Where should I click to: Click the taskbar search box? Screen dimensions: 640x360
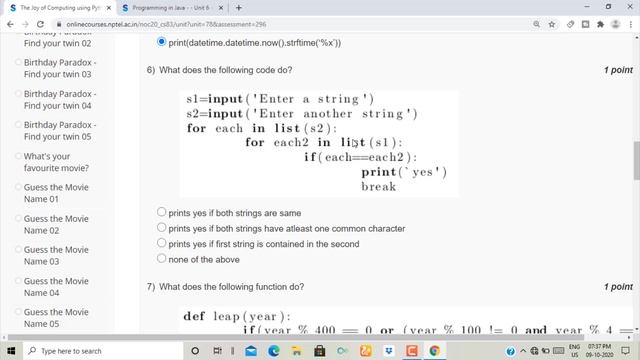coord(102,351)
